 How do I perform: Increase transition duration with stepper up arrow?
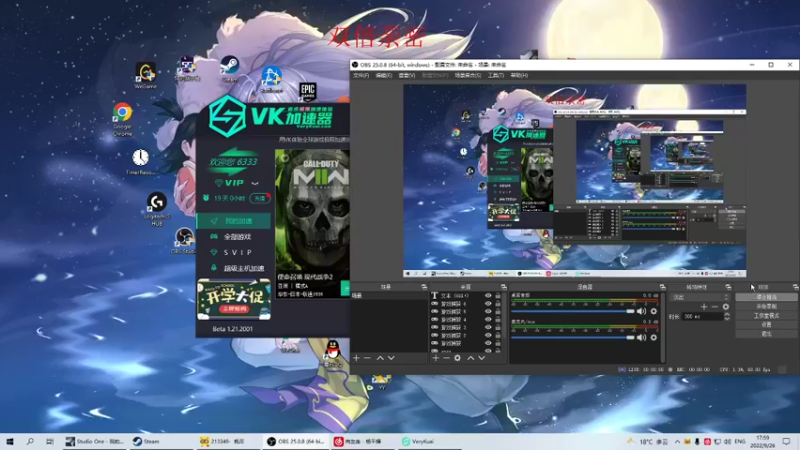coord(727,314)
